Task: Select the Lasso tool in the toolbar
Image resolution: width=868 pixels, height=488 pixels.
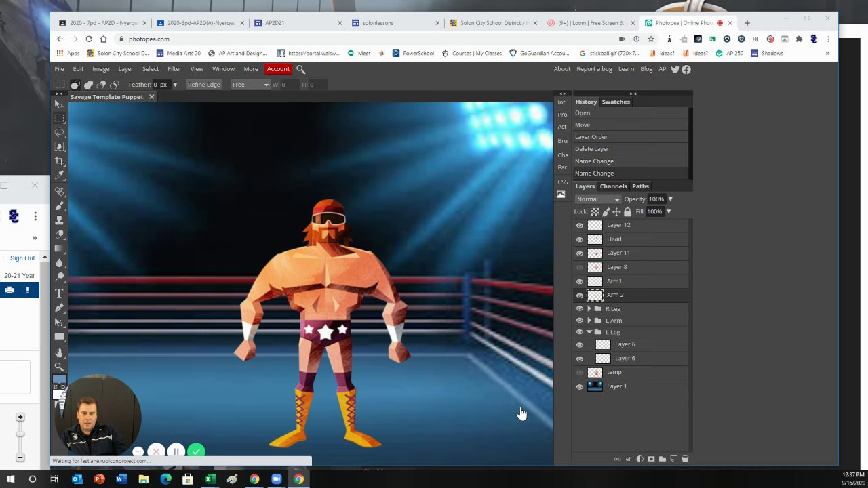Action: pos(60,133)
